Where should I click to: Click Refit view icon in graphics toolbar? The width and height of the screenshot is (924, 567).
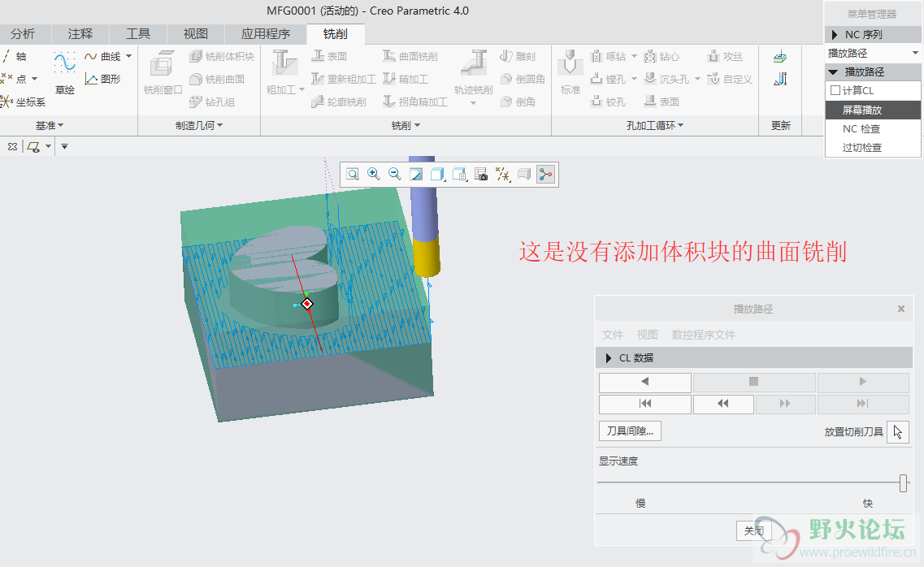(x=353, y=175)
